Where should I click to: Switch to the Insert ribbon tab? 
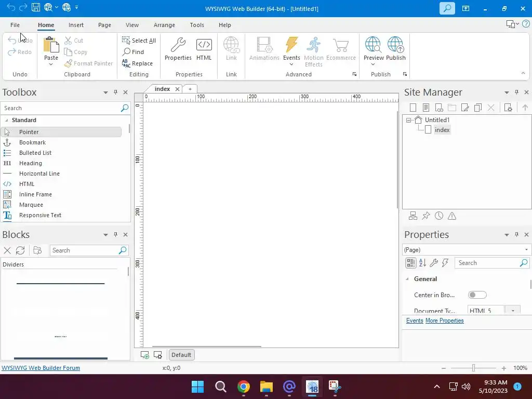(x=76, y=25)
